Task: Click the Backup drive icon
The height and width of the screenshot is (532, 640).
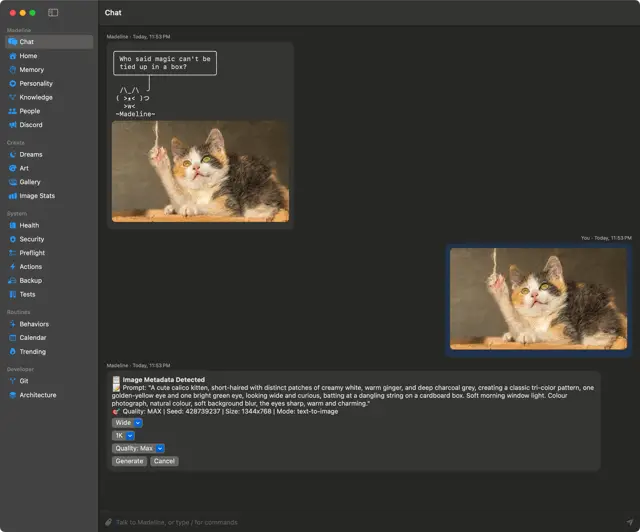Action: click(13, 280)
